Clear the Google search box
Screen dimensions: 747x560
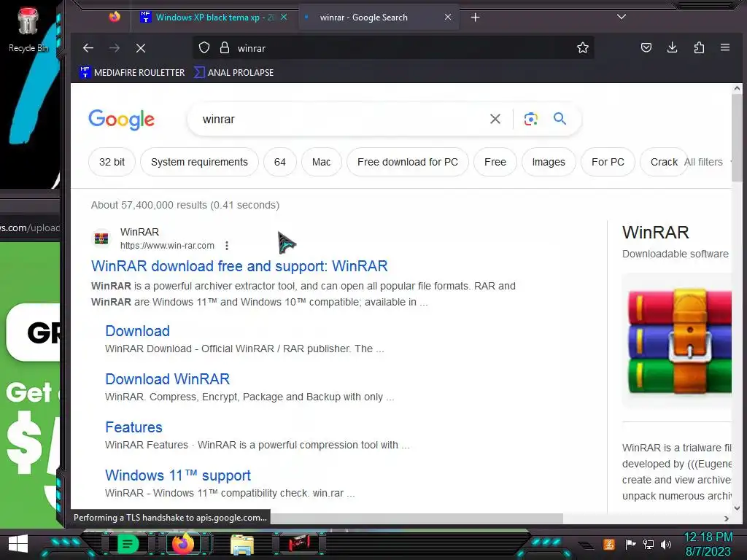(495, 119)
